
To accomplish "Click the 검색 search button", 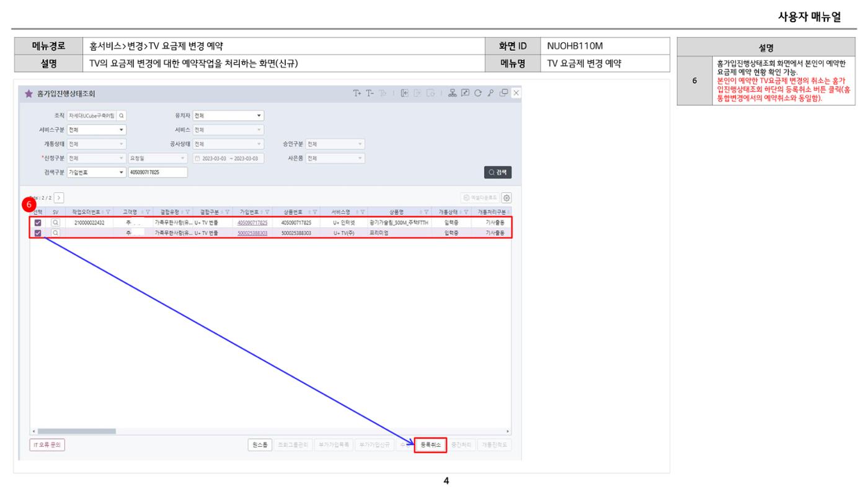I will (x=498, y=173).
